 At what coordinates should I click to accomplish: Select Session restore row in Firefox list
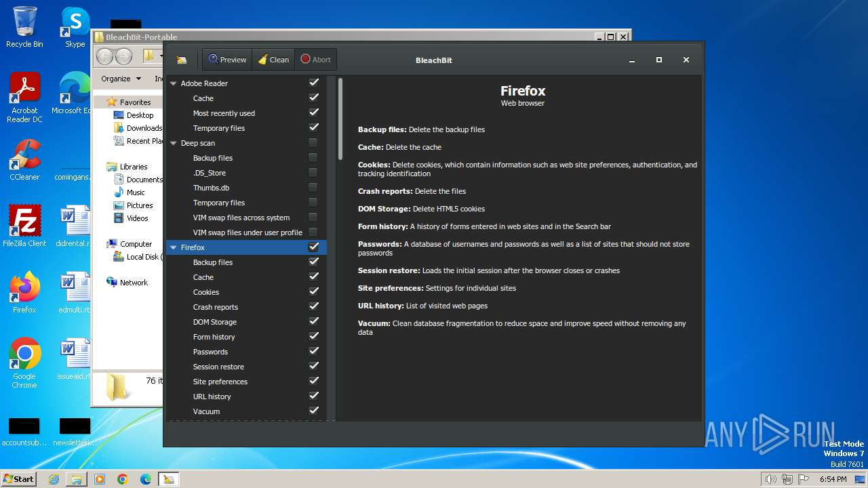[x=246, y=367]
